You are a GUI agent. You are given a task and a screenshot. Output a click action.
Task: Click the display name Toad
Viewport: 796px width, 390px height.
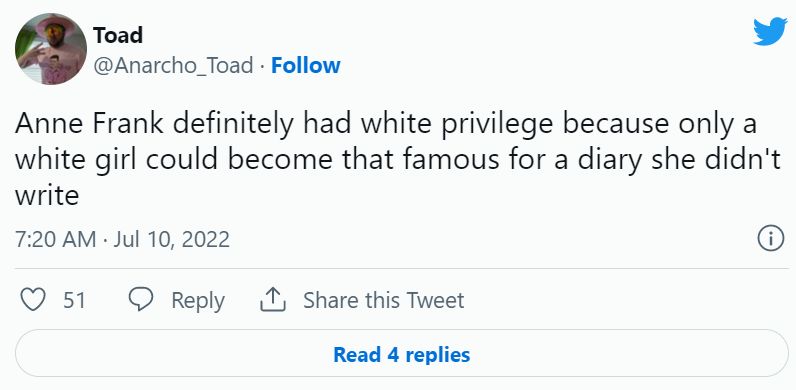[118, 35]
